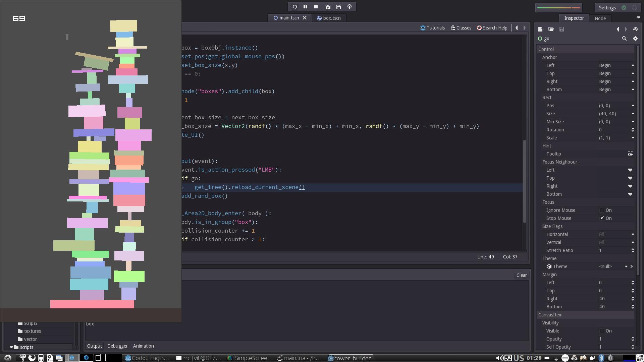This screenshot has height=362, width=644.
Task: Click volume icon in system tray
Action: tap(499, 358)
